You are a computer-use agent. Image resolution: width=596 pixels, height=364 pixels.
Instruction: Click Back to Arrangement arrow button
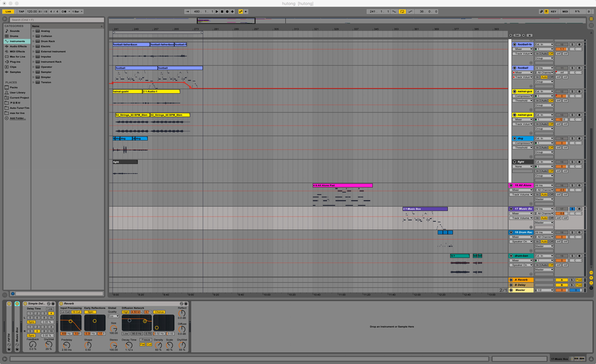tap(246, 11)
